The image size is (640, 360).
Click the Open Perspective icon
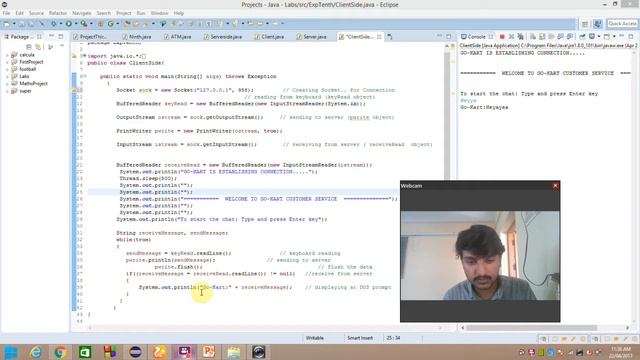tap(585, 24)
